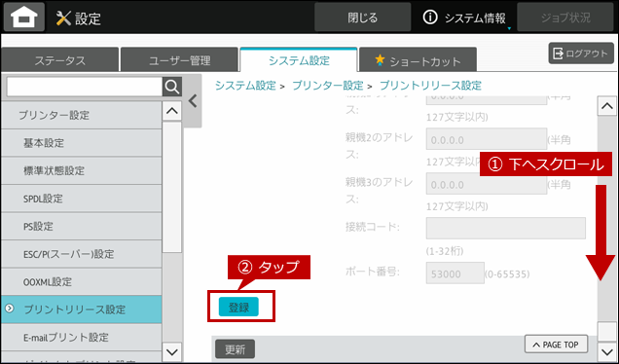619x364 pixels.
Task: Open the ショートカット tab
Action: [418, 60]
